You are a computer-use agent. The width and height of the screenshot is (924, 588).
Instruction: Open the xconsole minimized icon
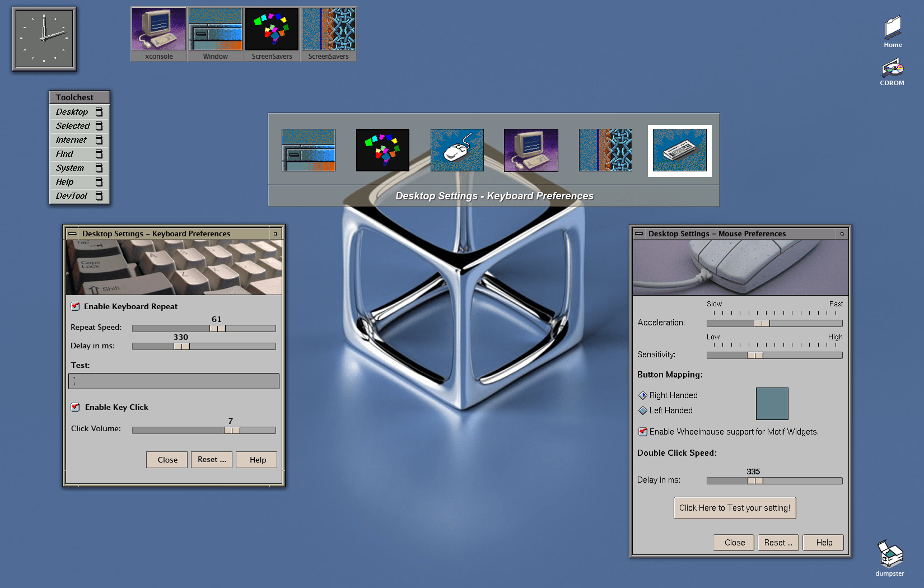(x=158, y=34)
